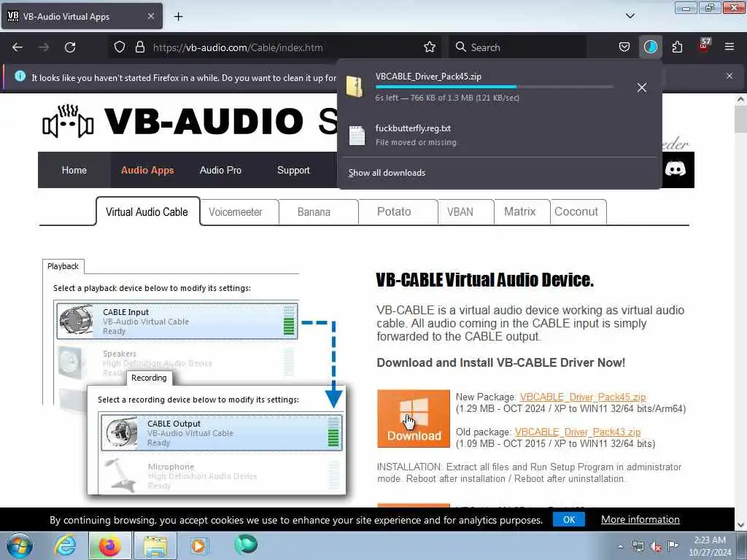Image resolution: width=747 pixels, height=560 pixels.
Task: Click the fuckbutterfly.reg.txt download entry name
Action: (413, 128)
